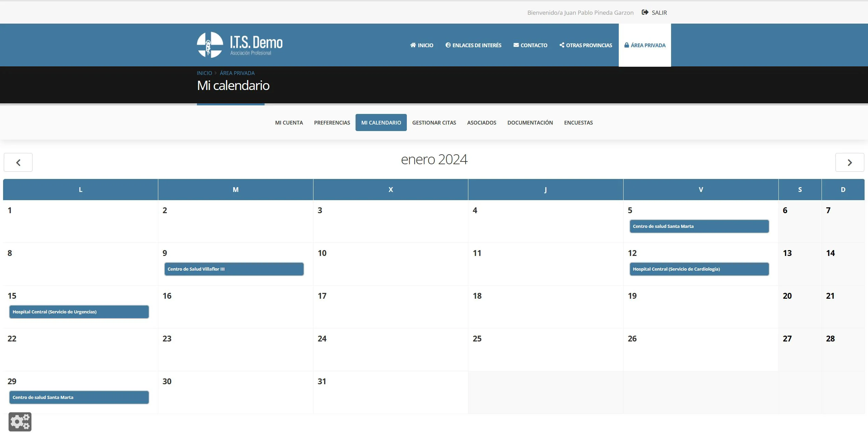868x440 pixels.
Task: Click the SALIR logout icon
Action: (645, 13)
